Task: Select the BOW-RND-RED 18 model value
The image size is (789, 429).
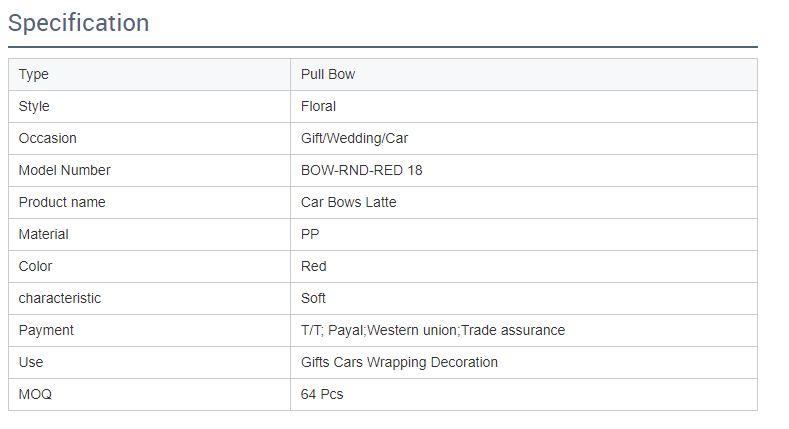Action: [x=361, y=170]
